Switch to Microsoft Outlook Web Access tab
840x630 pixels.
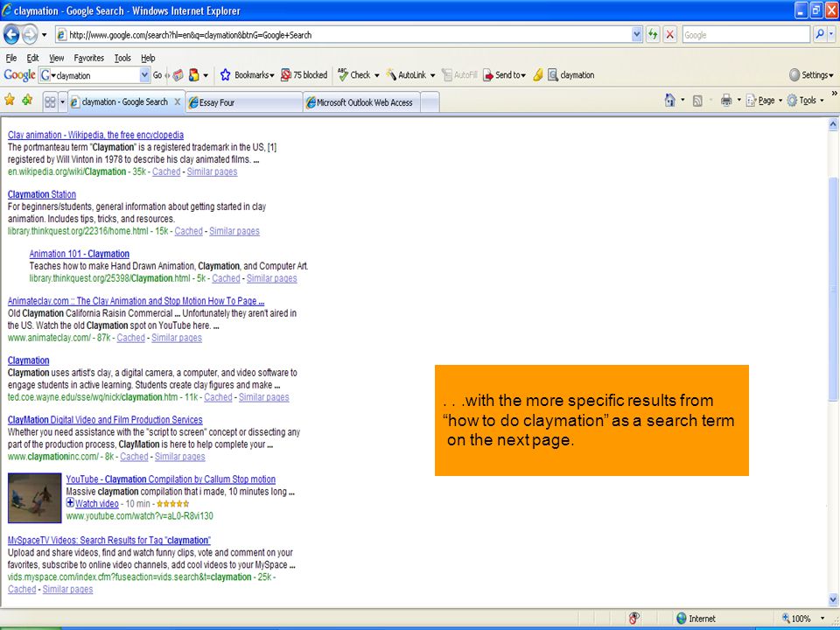362,102
